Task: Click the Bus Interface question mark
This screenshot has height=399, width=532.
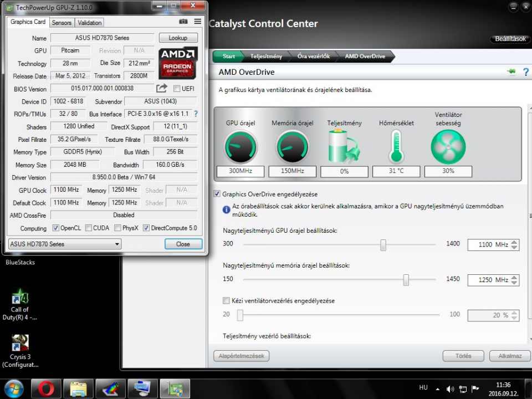Action: click(196, 114)
